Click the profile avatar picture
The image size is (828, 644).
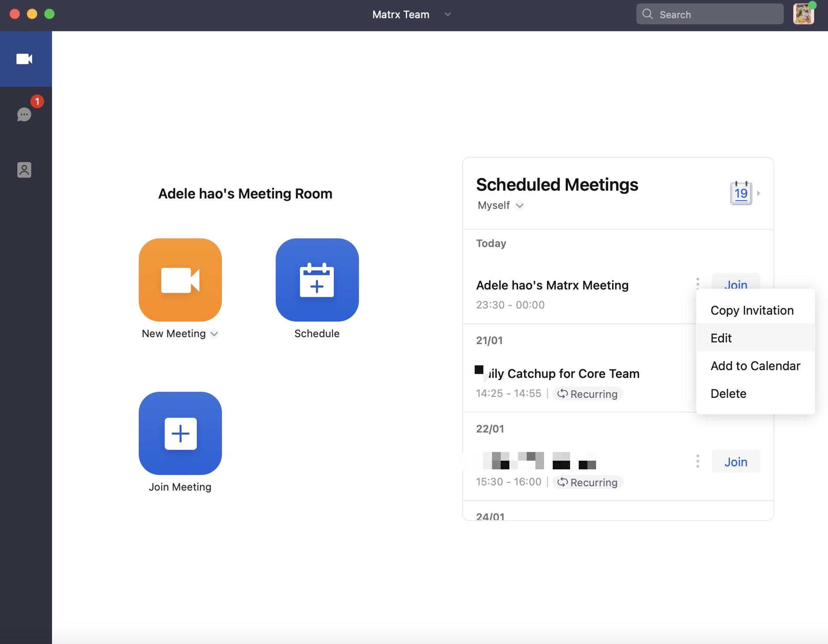click(803, 14)
